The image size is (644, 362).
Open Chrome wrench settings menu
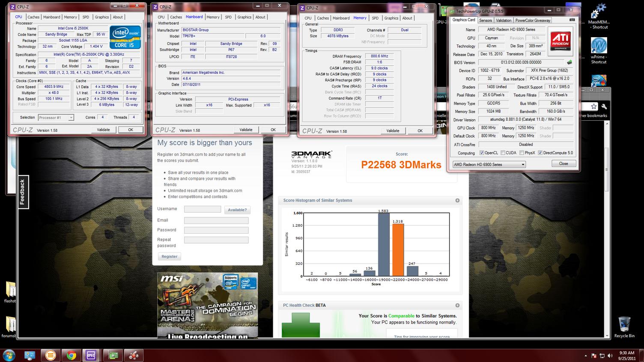pyautogui.click(x=604, y=107)
